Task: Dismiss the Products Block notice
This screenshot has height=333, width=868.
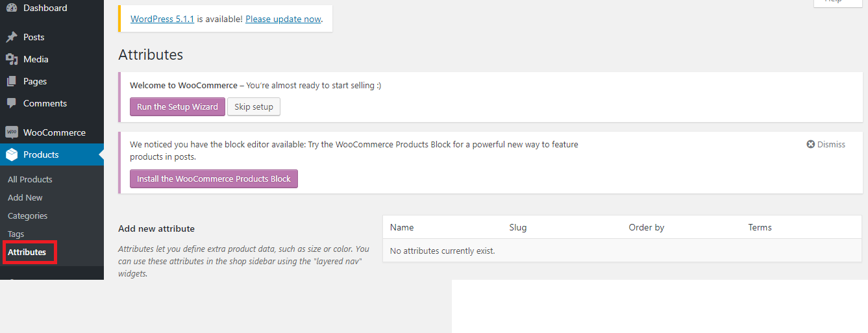Action: click(x=826, y=144)
